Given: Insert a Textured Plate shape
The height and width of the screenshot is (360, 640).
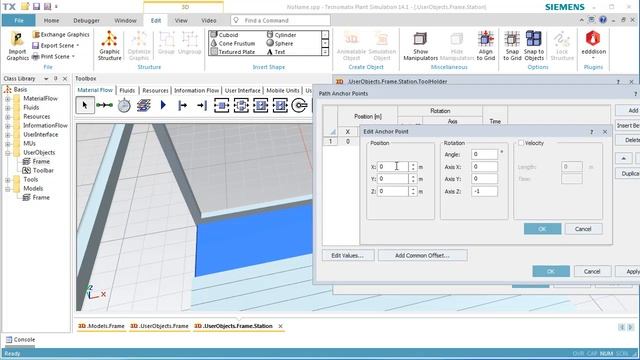Looking at the screenshot, I should pos(233,52).
